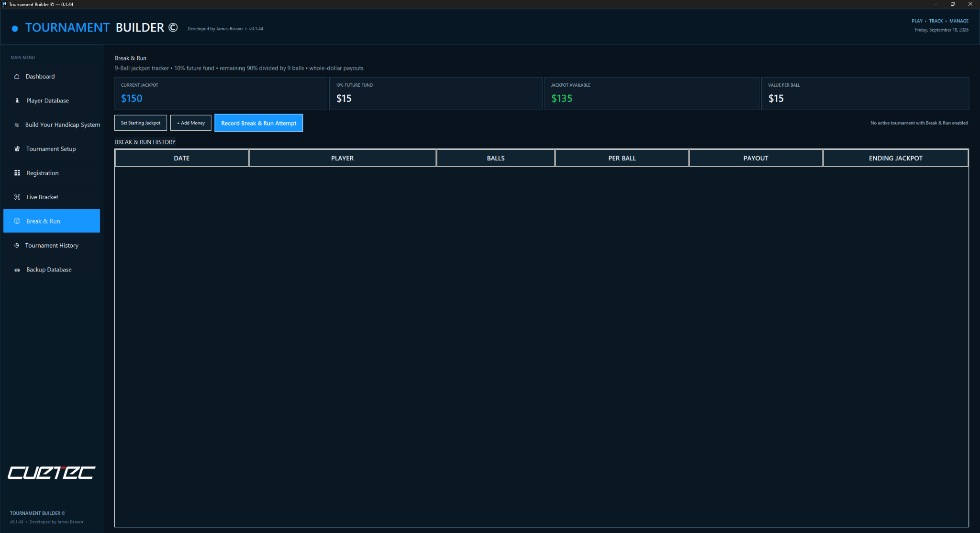Click the Current Jackpot $150 value
This screenshot has width=980, height=533.
pos(132,99)
